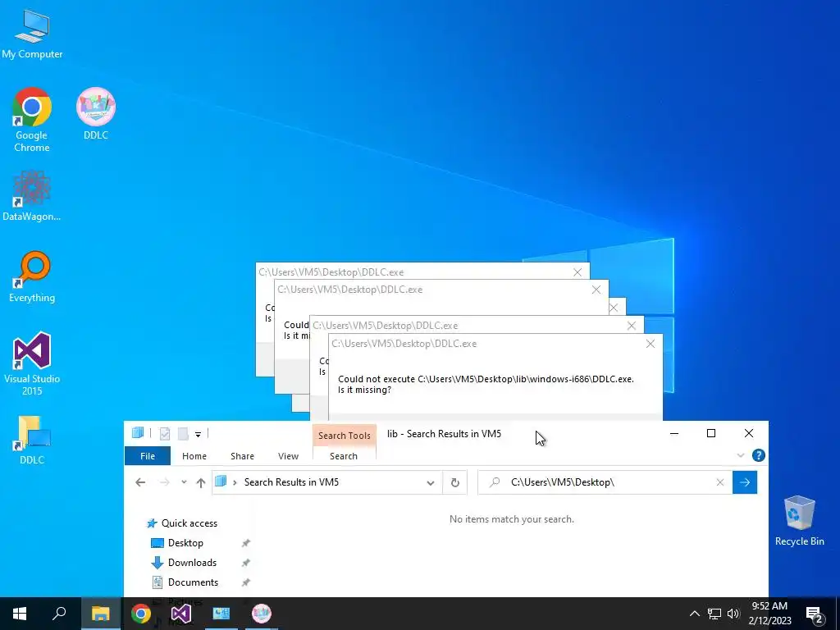This screenshot has width=840, height=630.
Task: Click search box containing C:\Users\VM5\Desktop\
Action: point(605,482)
